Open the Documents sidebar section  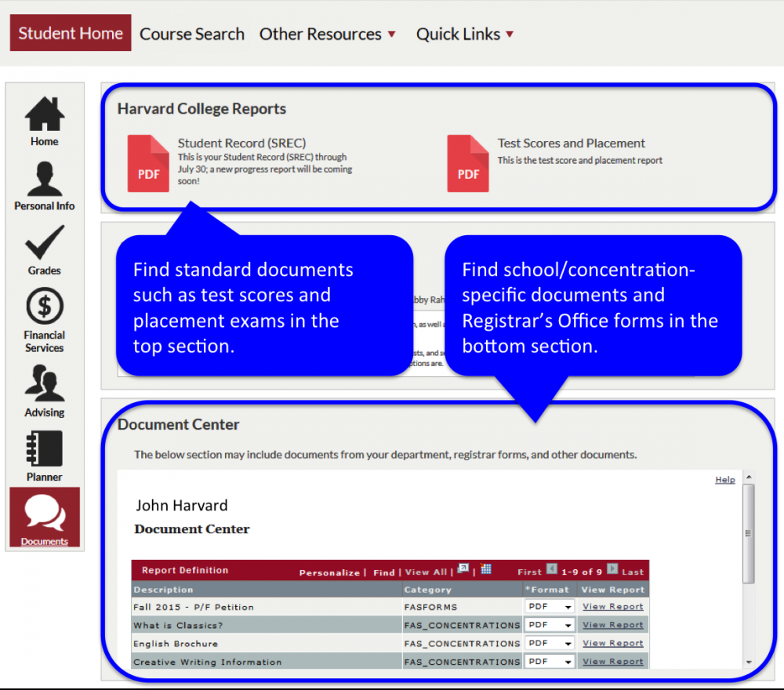point(44,517)
